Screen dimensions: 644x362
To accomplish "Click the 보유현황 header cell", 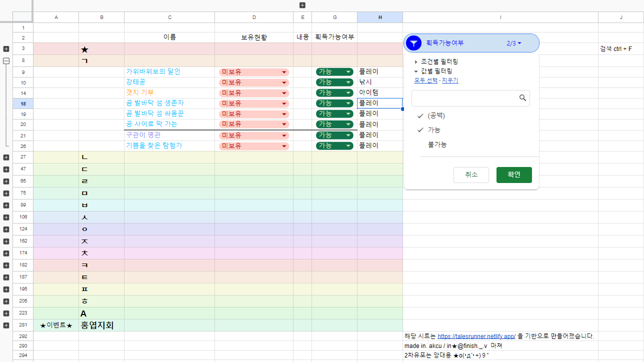I will tap(254, 37).
